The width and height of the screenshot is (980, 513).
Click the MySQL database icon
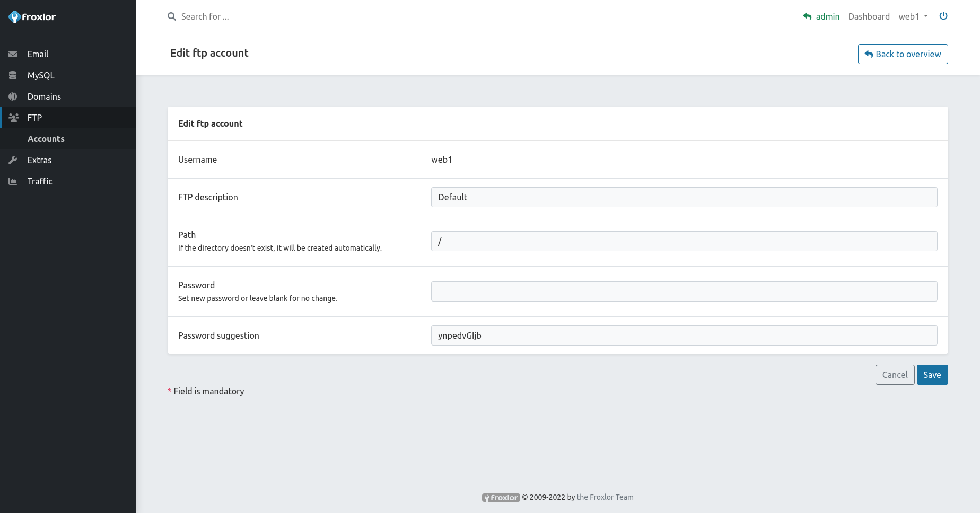[13, 75]
